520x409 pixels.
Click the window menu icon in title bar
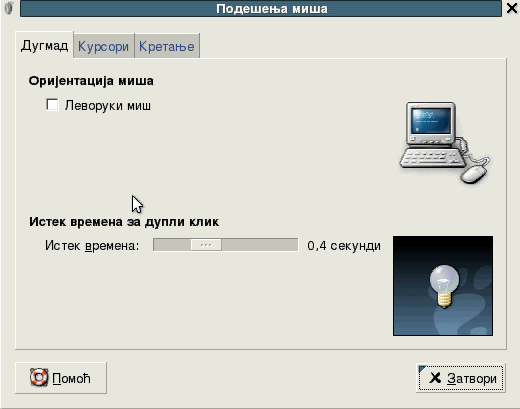click(9, 8)
